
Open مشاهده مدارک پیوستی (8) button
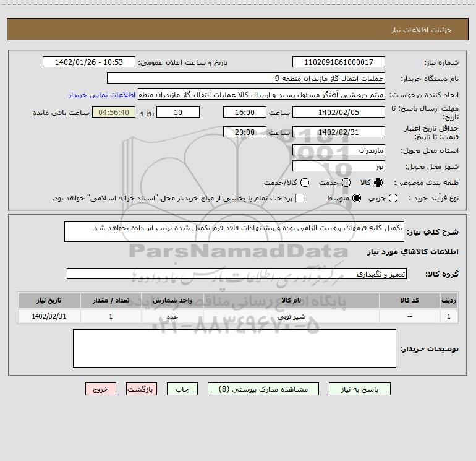click(263, 389)
